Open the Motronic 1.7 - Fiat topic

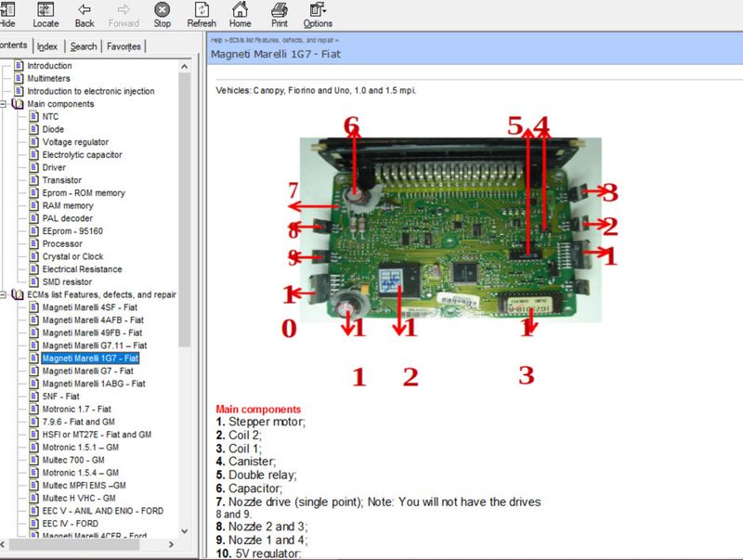76,409
